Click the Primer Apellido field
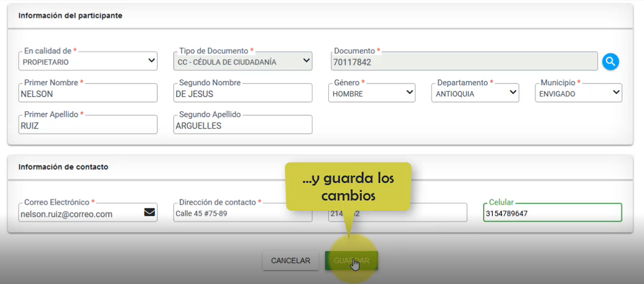 pyautogui.click(x=88, y=125)
